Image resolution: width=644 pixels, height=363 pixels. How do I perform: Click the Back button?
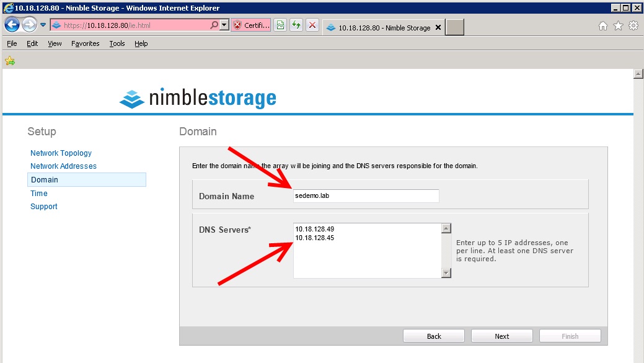point(434,336)
